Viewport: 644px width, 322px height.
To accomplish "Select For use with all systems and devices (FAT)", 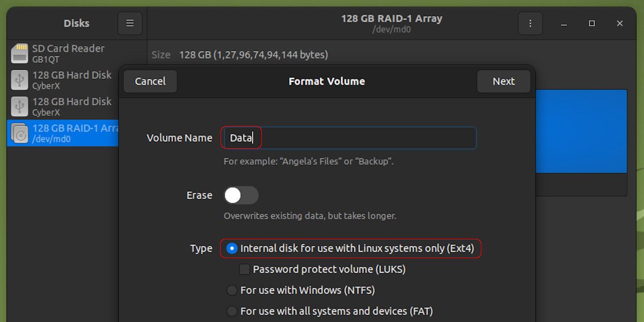I will pyautogui.click(x=231, y=311).
